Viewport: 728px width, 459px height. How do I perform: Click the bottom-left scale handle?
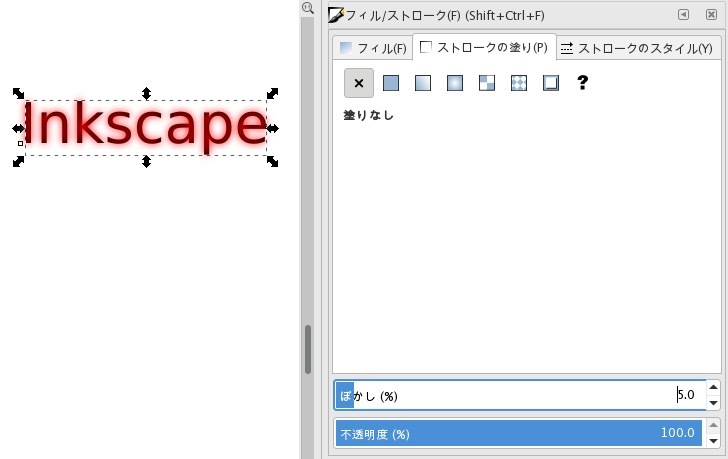(18, 162)
